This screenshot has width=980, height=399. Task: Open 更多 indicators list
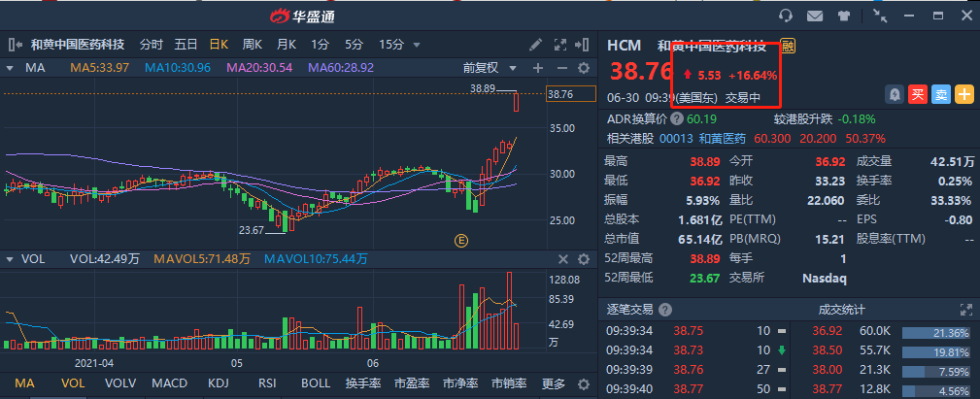pos(553,384)
